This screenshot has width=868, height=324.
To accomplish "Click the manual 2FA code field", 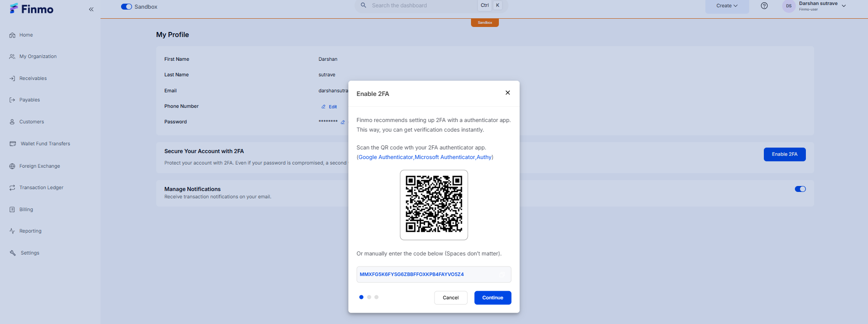I will pyautogui.click(x=434, y=275).
